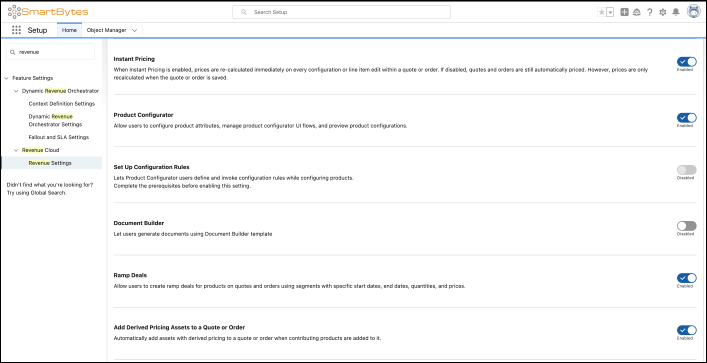Toggle Set Up Configuration Rules switch
707x363 pixels.
tap(687, 170)
